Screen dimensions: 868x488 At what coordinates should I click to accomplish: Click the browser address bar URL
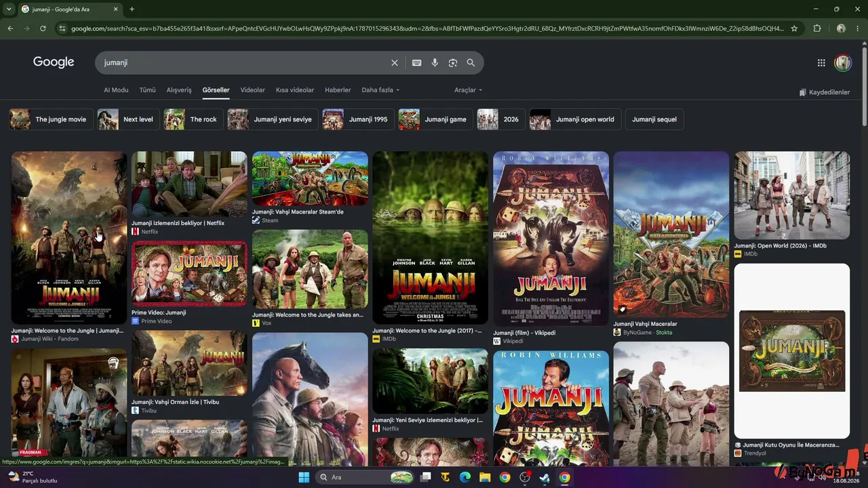tap(427, 28)
